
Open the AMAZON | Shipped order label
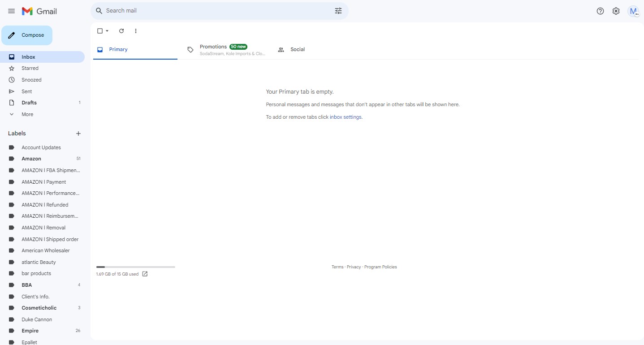[x=42, y=239]
